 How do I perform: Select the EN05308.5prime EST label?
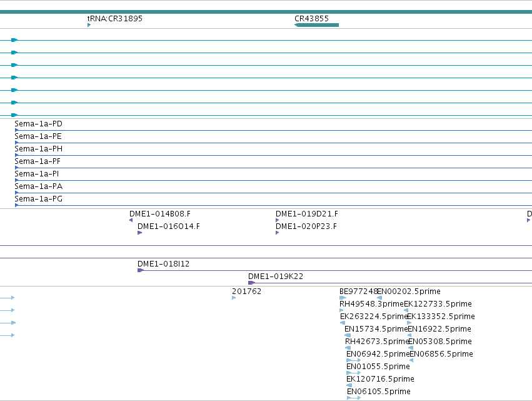(x=440, y=342)
